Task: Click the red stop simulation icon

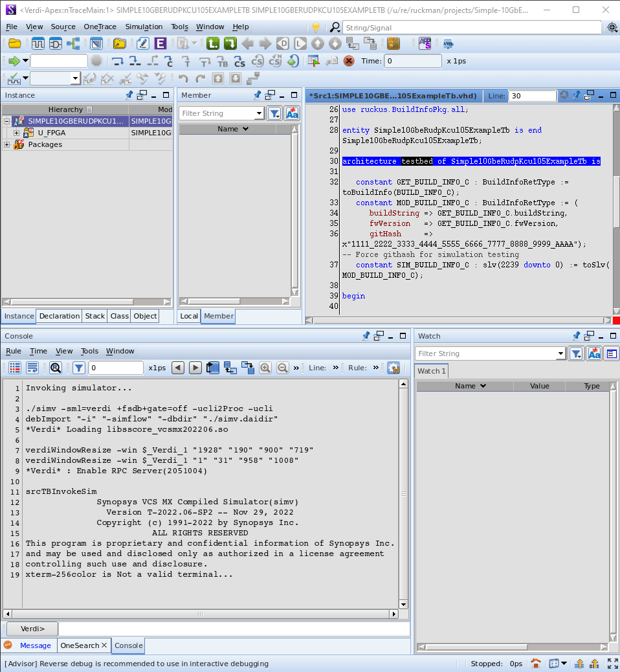Action: 349,61
